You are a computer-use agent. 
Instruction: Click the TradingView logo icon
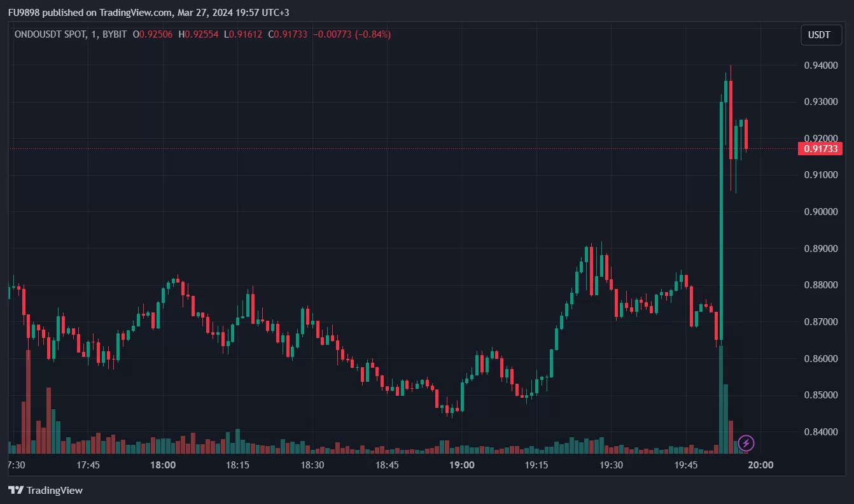pyautogui.click(x=16, y=491)
